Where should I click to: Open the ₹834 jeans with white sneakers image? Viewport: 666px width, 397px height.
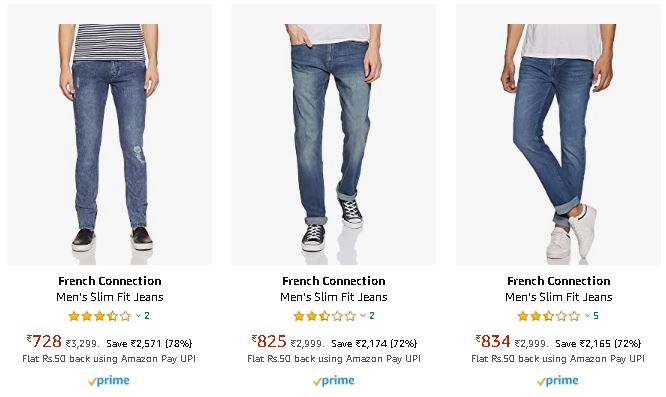point(558,135)
